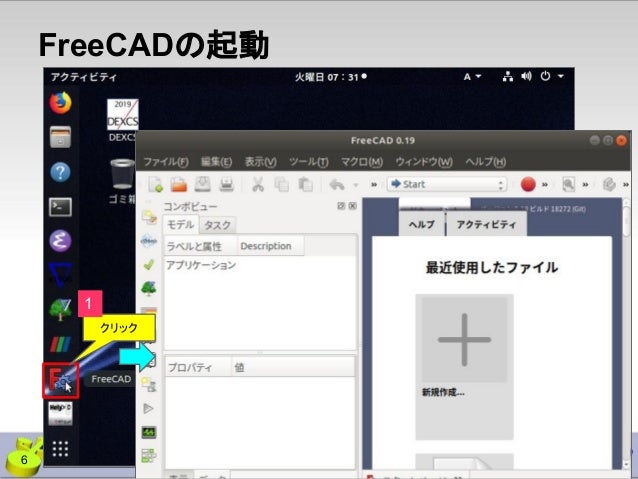Click the Undo arrow toolbar icon
The image size is (638, 479).
click(x=337, y=185)
